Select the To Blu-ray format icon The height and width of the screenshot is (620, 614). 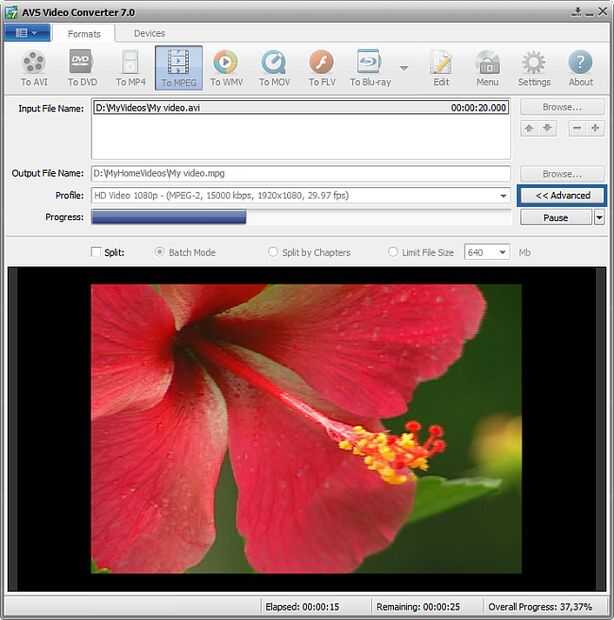tap(370, 68)
